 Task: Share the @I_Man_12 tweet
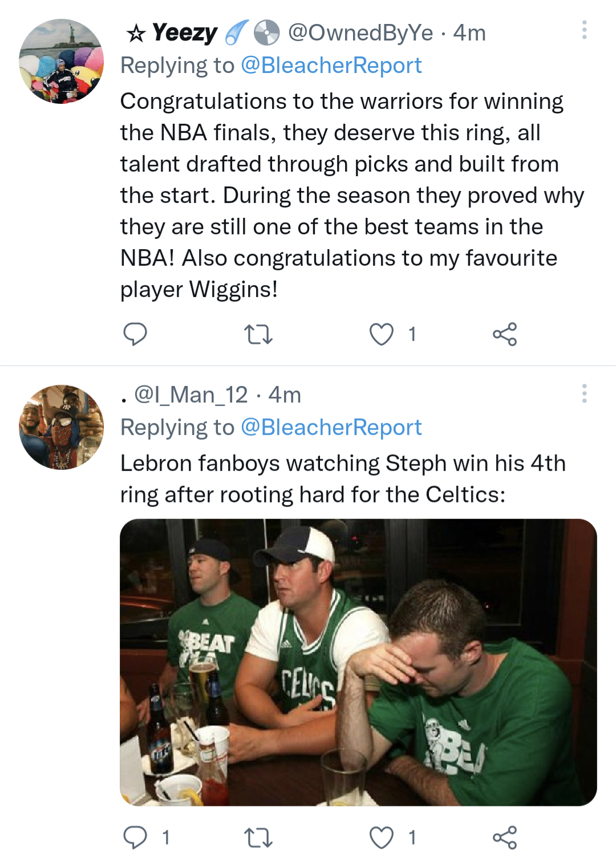click(505, 837)
